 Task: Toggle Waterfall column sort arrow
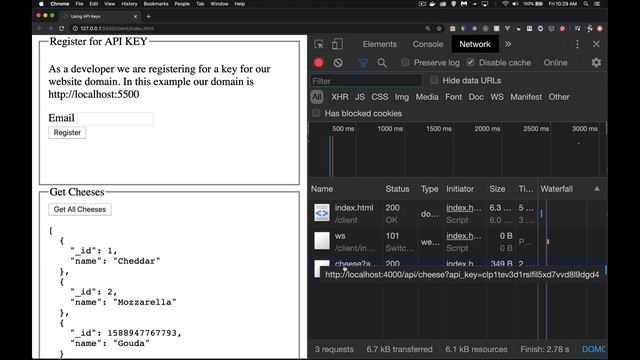pos(597,189)
